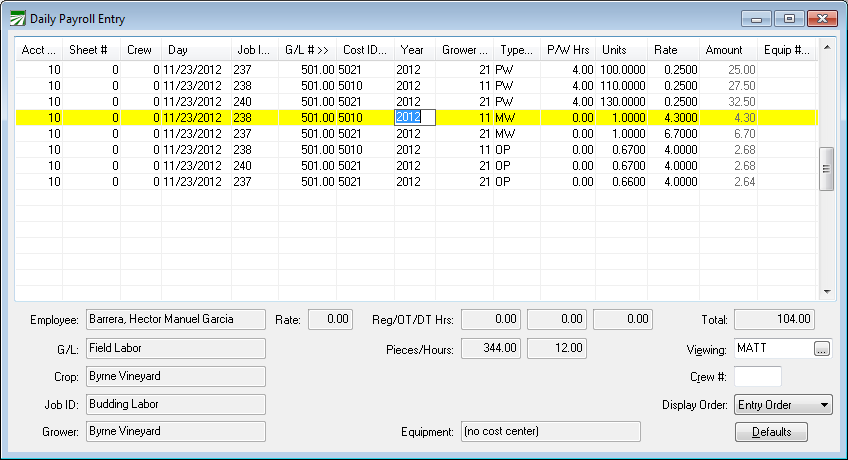Open the Viewing lookup ellipsis button
Screen dimensions: 848x460
pyautogui.click(x=822, y=349)
